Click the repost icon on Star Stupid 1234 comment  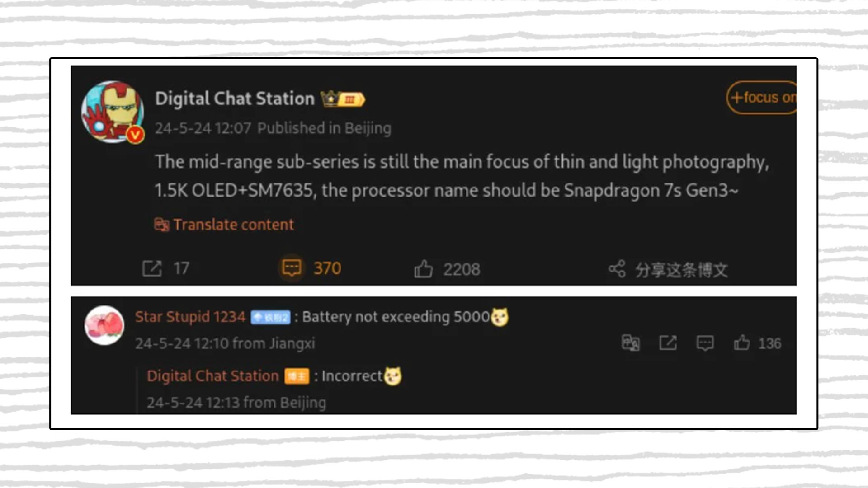pyautogui.click(x=668, y=343)
